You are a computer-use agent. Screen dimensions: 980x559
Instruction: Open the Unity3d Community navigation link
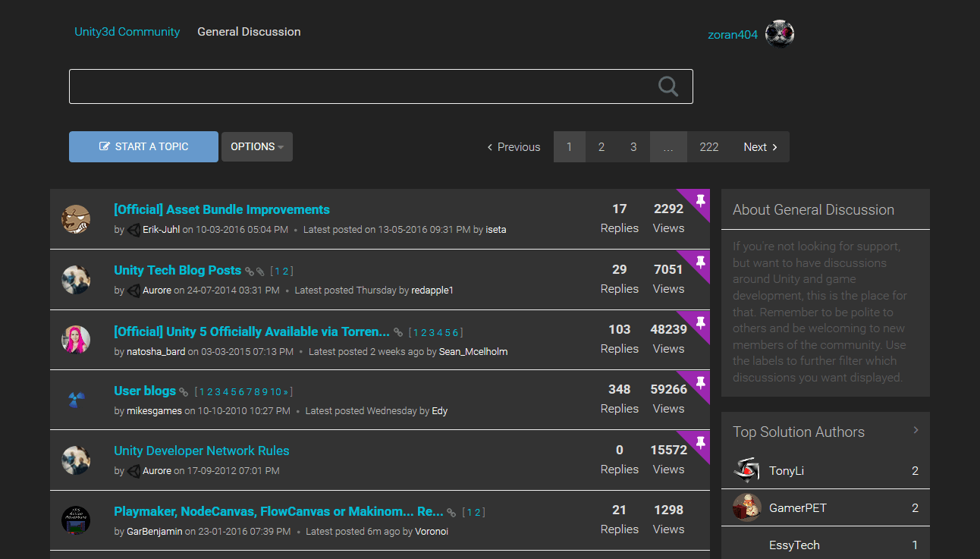[x=127, y=32]
